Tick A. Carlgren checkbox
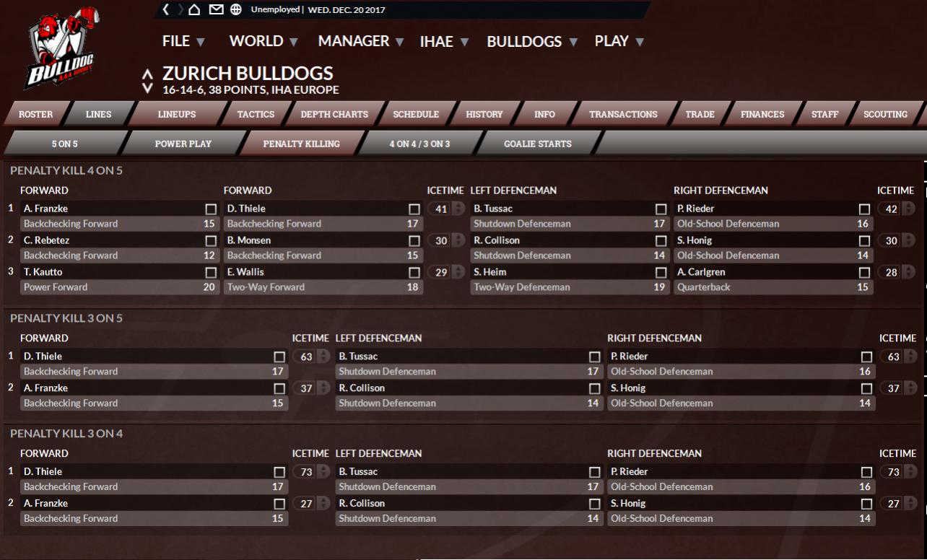This screenshot has height=560, width=927. tap(864, 272)
